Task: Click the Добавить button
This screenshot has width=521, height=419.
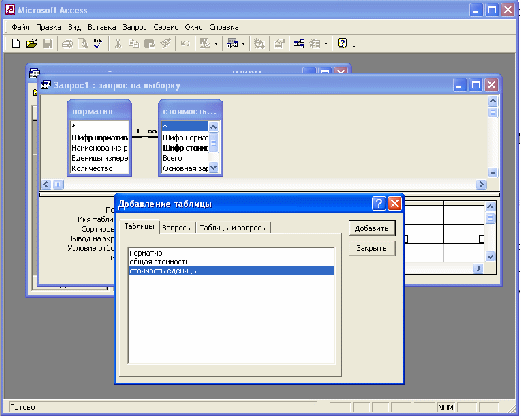Action: 372,228
